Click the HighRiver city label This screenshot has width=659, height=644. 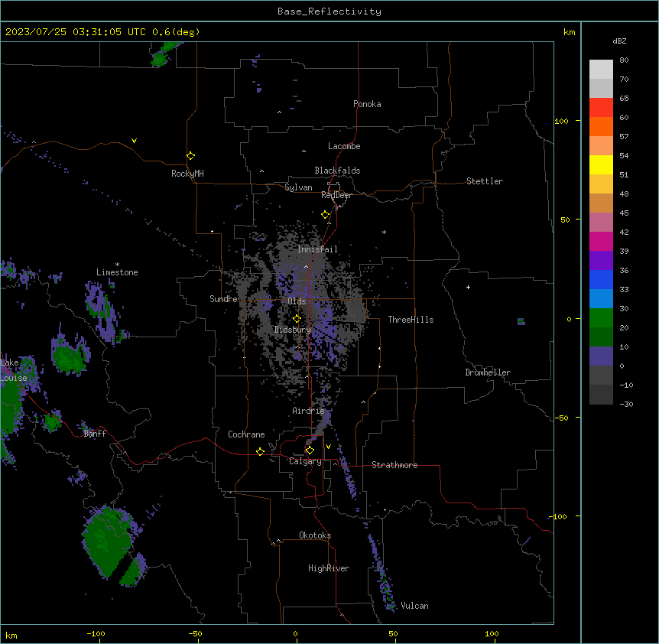[x=329, y=568]
